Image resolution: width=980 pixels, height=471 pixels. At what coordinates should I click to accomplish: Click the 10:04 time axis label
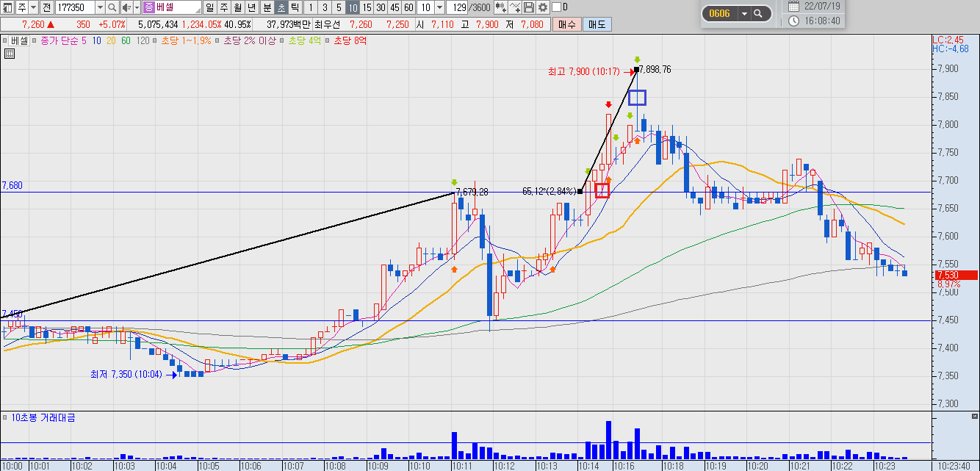coord(165,466)
